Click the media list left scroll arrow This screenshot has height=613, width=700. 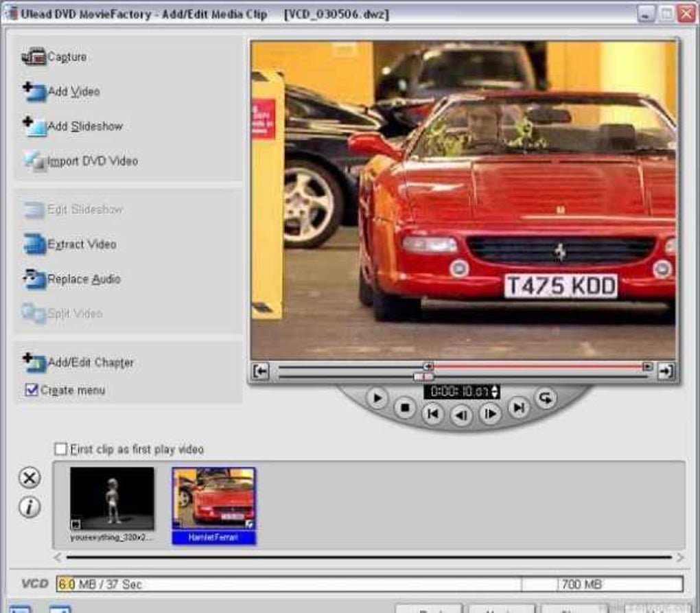(58, 557)
